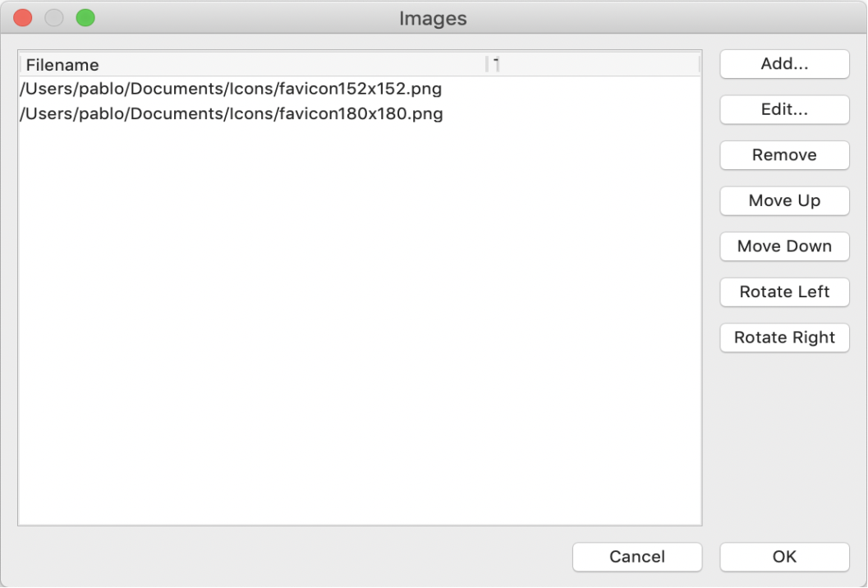Sort list by Filename column header
This screenshot has width=868, height=588.
pyautogui.click(x=254, y=65)
